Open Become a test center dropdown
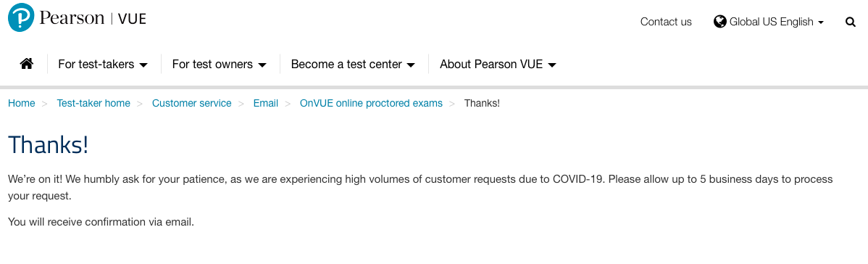Viewport: 868px width, 264px height. click(353, 65)
